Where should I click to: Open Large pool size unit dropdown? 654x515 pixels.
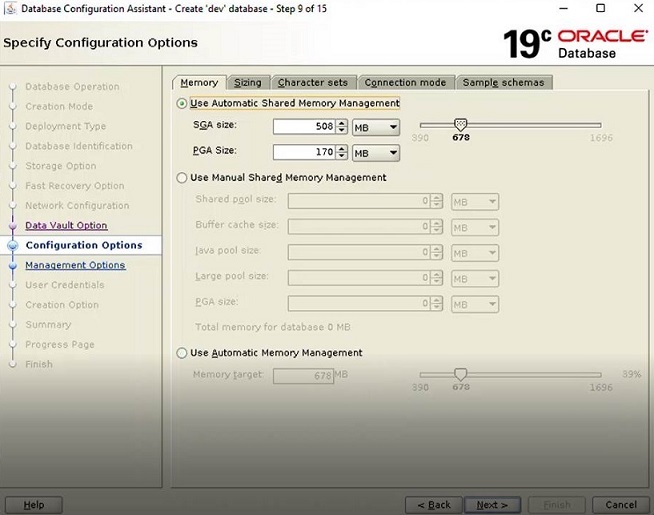click(x=475, y=279)
